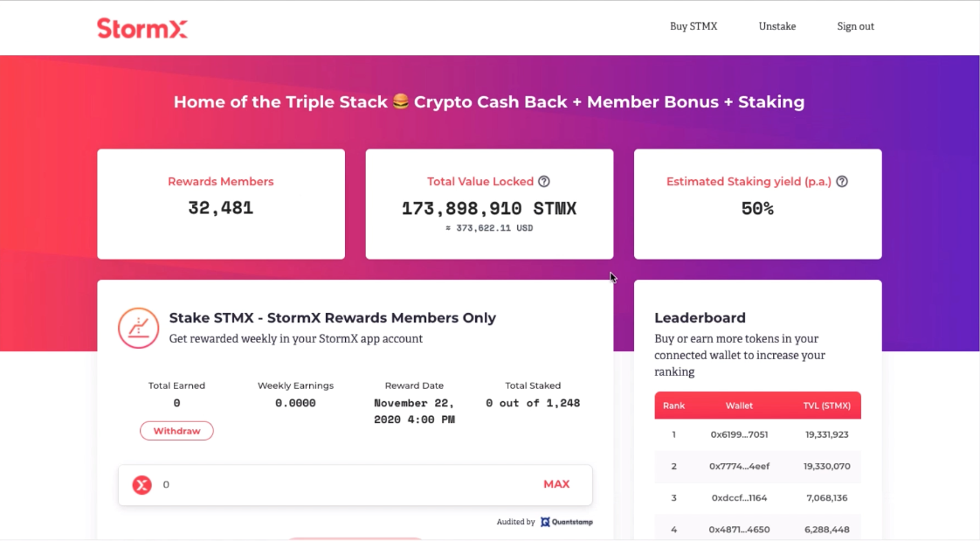980x541 pixels.
Task: Click the Total Earned label
Action: [x=176, y=385]
